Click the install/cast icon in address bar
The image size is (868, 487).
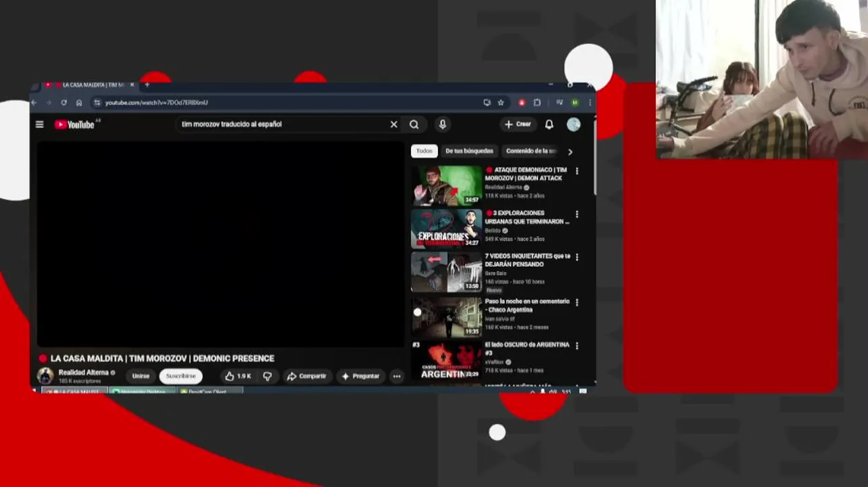tap(487, 103)
